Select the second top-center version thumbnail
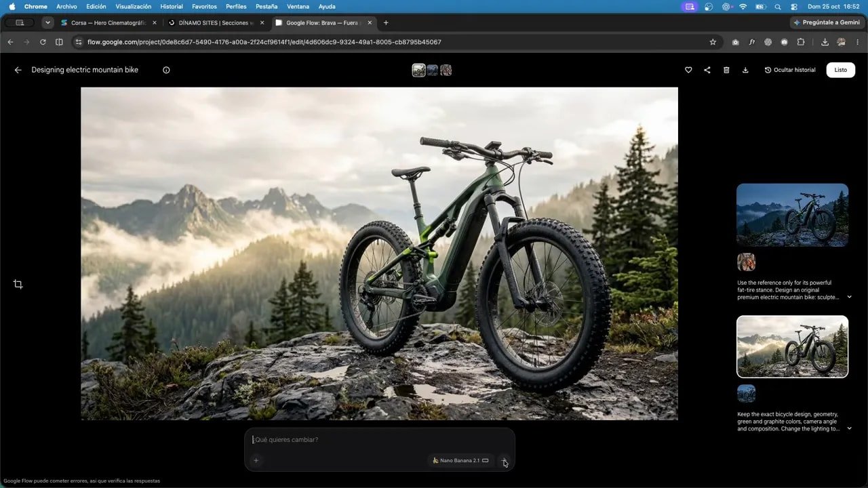The width and height of the screenshot is (868, 488). pos(432,70)
